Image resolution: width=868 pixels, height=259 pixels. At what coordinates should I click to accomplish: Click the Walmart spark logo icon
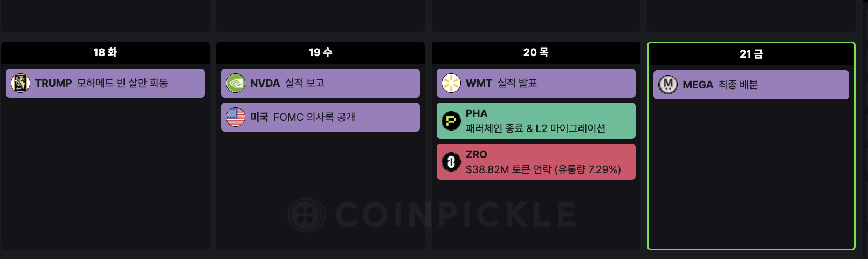[451, 83]
